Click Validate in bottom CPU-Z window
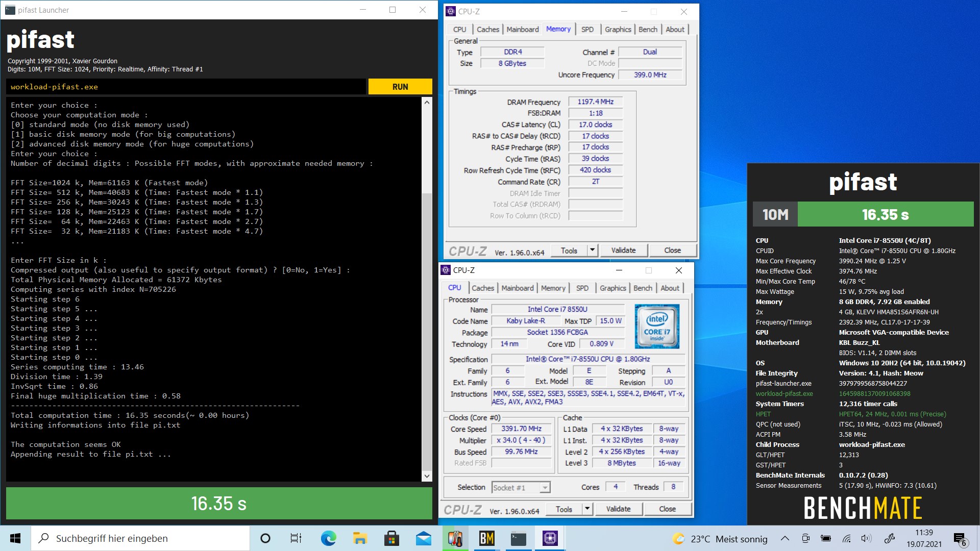The width and height of the screenshot is (980, 551). coord(618,509)
